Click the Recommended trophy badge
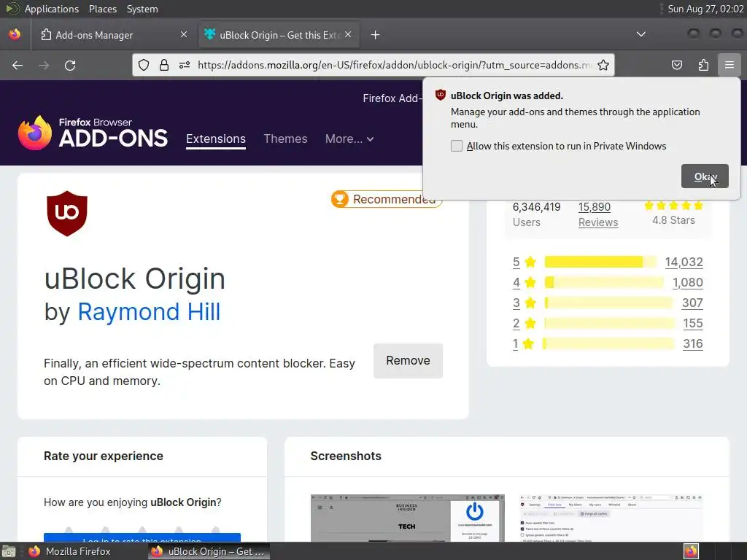747x560 pixels. pos(387,199)
